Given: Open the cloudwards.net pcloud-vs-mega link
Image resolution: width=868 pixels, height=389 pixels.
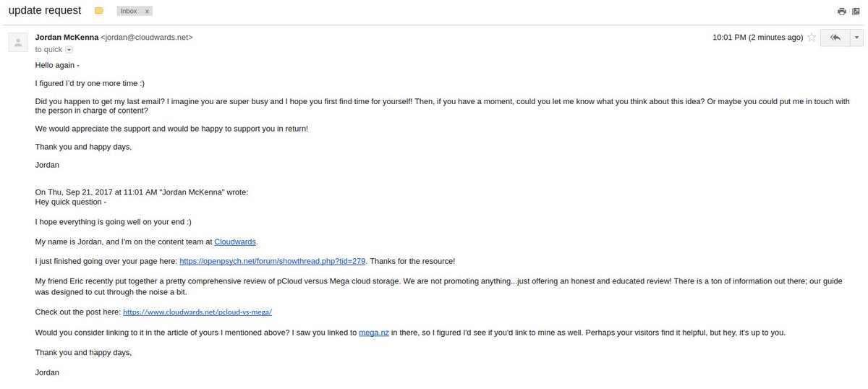Looking at the screenshot, I should pyautogui.click(x=197, y=312).
